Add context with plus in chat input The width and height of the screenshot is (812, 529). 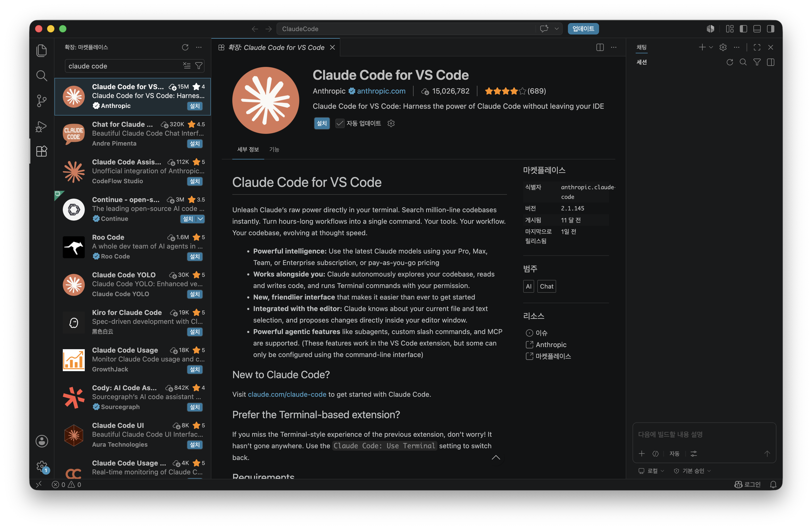[x=642, y=454]
